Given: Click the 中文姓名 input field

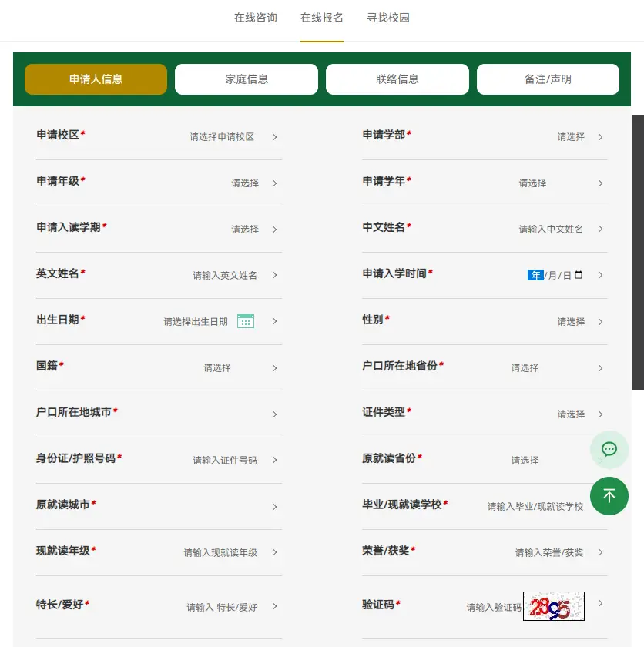Looking at the screenshot, I should (x=551, y=230).
